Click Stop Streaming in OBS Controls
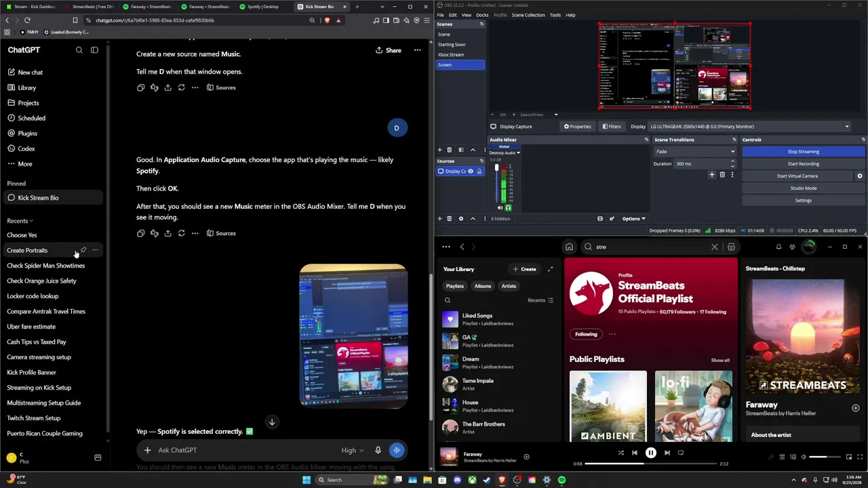The image size is (868, 488). 804,152
